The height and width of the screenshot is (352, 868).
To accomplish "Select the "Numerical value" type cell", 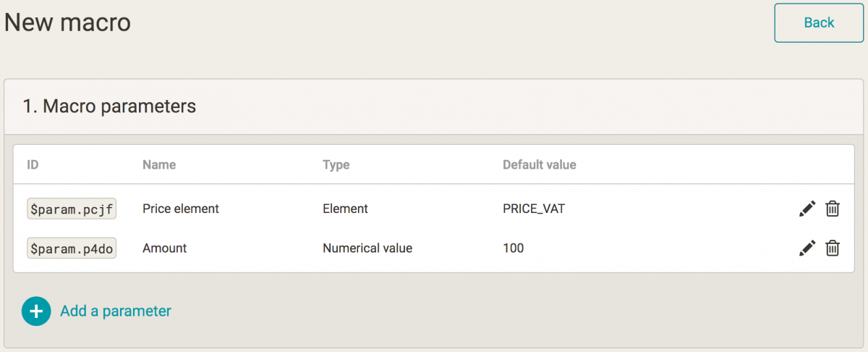I will coord(367,248).
